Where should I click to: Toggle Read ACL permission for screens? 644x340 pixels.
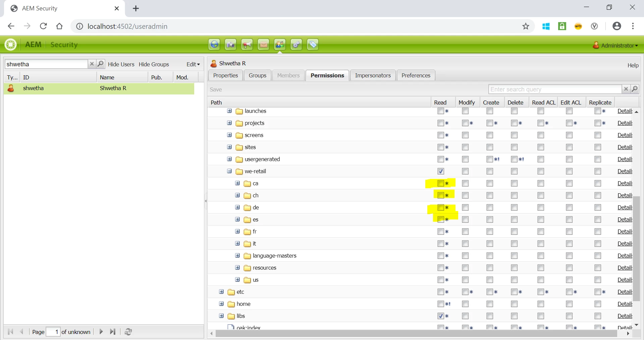[x=541, y=135]
